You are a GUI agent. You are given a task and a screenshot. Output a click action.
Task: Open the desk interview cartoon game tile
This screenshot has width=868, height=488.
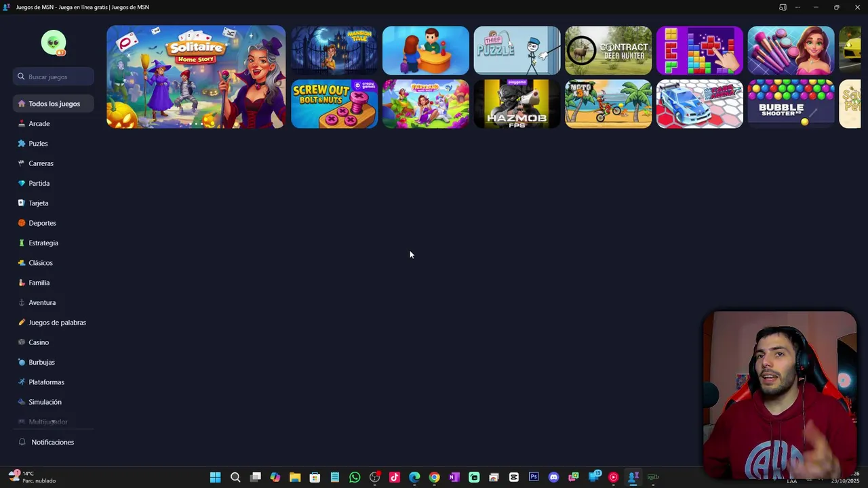[x=426, y=50]
